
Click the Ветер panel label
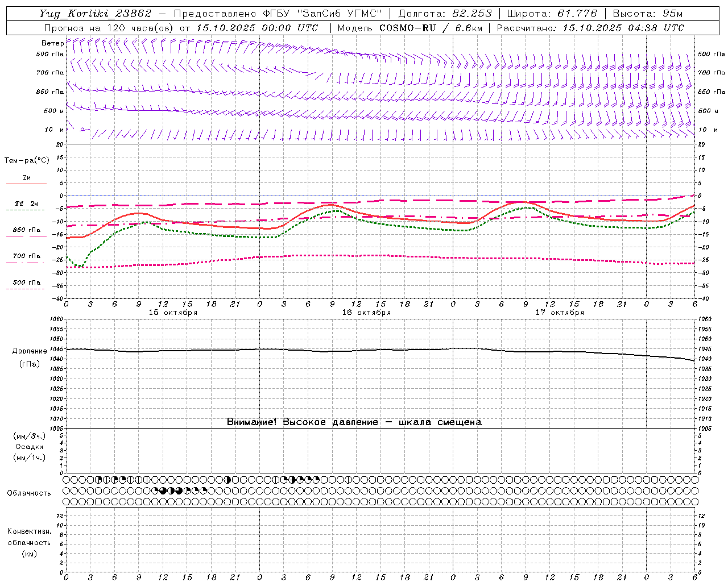click(52, 43)
